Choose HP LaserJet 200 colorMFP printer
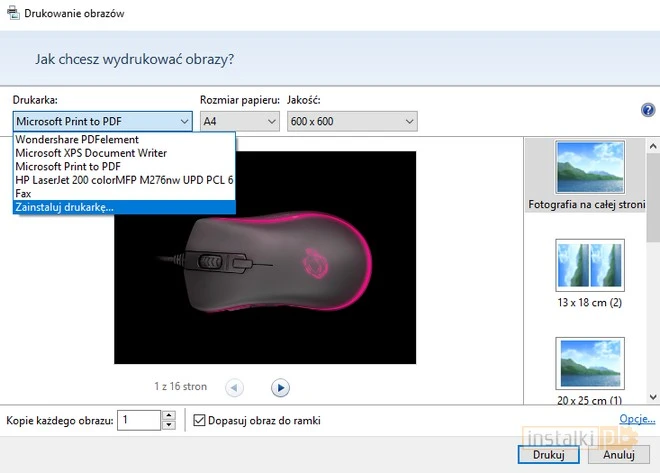The height and width of the screenshot is (473, 660). (124, 180)
